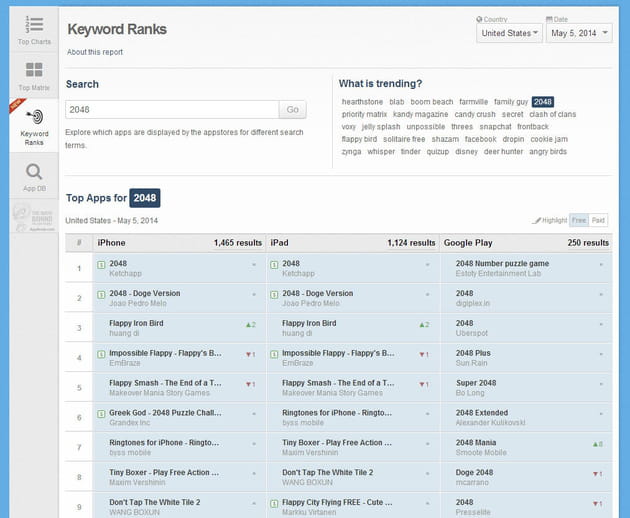Select the quizup trending keyword

(438, 152)
